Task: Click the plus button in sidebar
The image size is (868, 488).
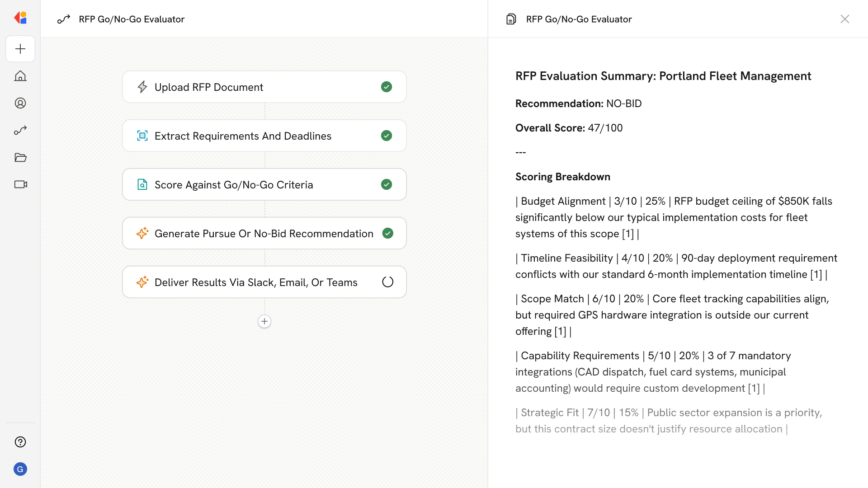Action: 20,49
